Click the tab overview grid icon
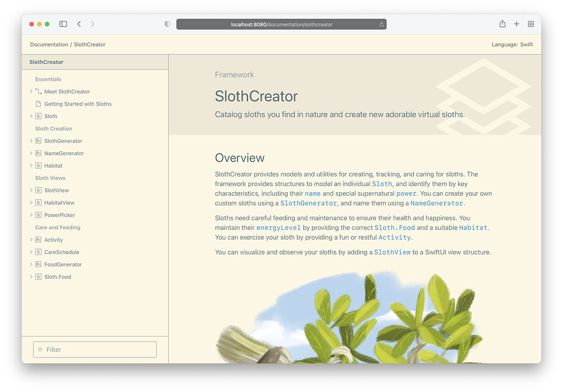This screenshot has width=563, height=392. point(531,24)
